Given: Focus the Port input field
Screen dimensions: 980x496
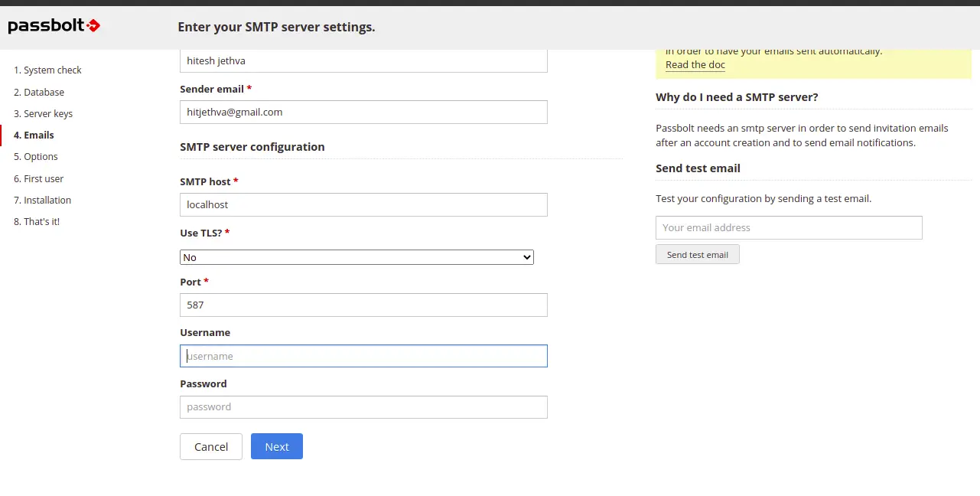Looking at the screenshot, I should click(363, 305).
